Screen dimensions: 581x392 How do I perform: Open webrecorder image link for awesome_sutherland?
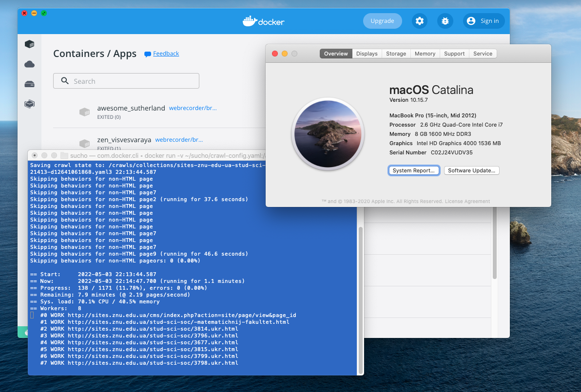[x=193, y=108]
